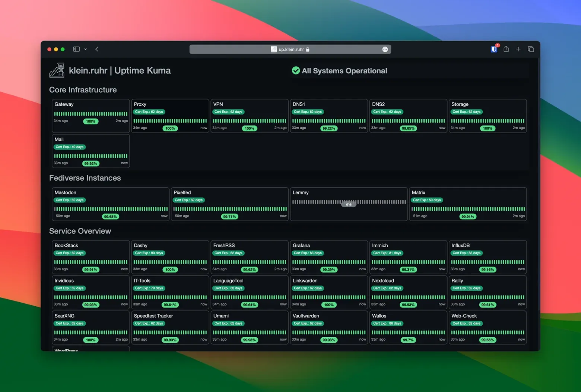Click the Mastodon 99.68% uptime badge
The image size is (581, 392).
click(110, 216)
